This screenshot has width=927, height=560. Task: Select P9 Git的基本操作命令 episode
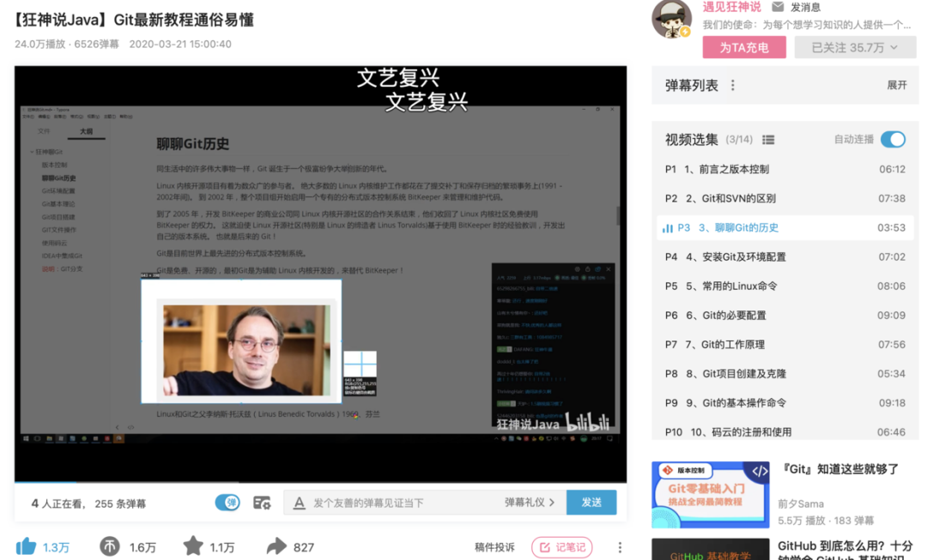click(785, 403)
